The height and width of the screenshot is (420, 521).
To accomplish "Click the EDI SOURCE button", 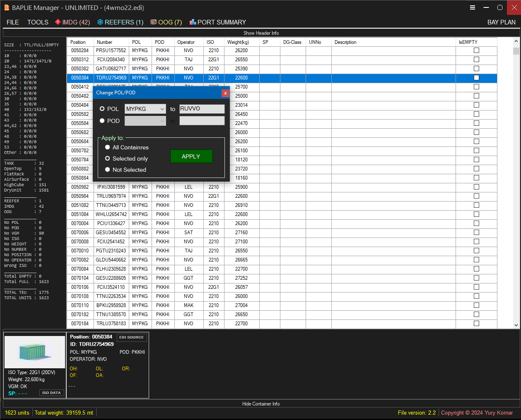I will point(131,337).
